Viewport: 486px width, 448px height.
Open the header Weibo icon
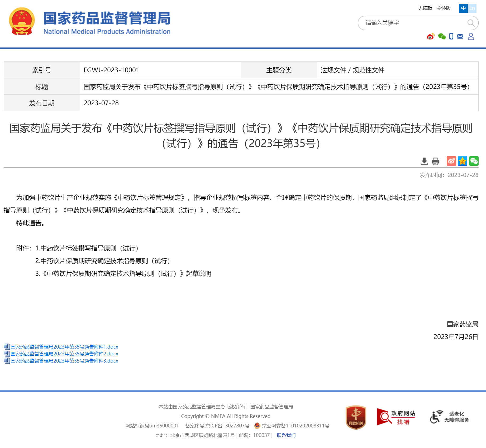431,36
